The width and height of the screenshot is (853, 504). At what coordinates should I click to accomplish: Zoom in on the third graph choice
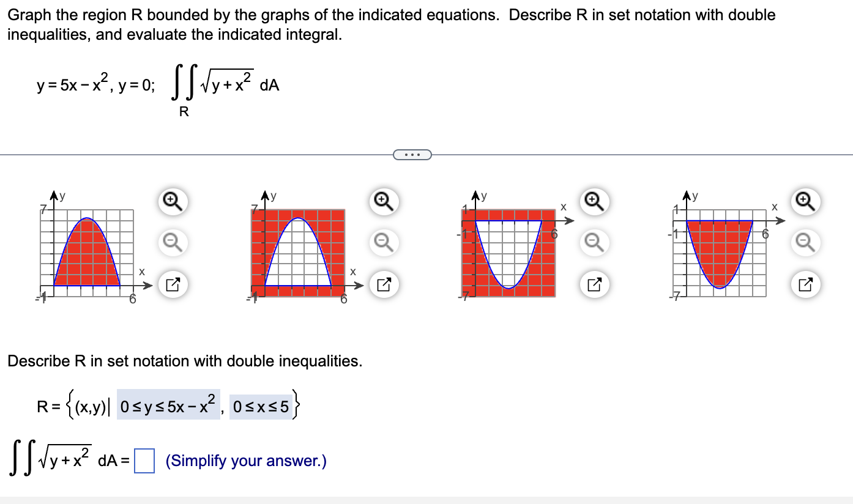(x=594, y=200)
